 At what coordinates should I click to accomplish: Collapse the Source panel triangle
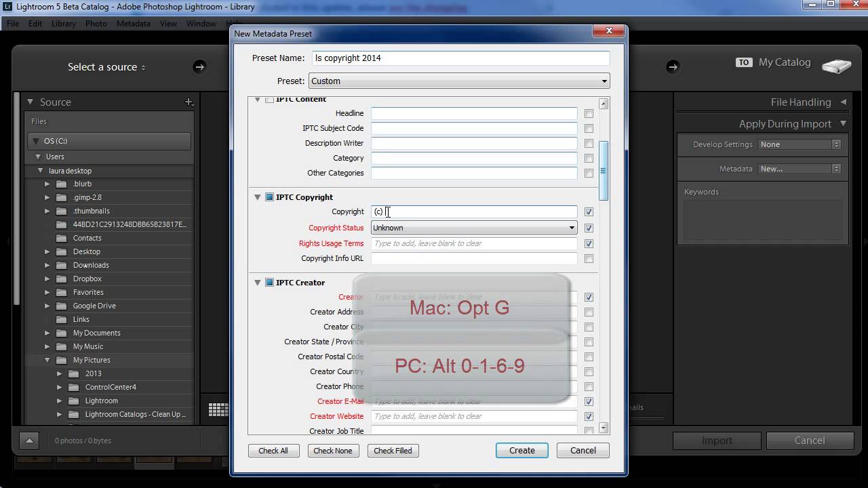tap(30, 102)
